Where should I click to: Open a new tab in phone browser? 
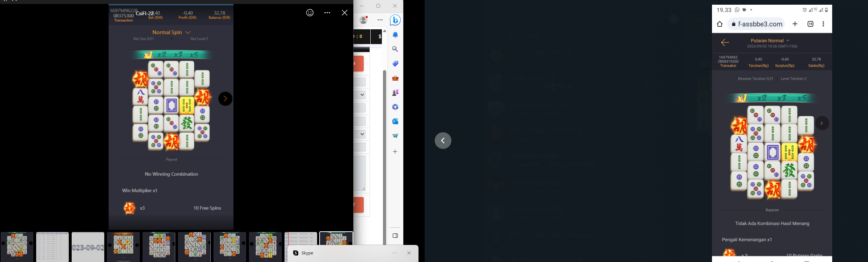(795, 24)
